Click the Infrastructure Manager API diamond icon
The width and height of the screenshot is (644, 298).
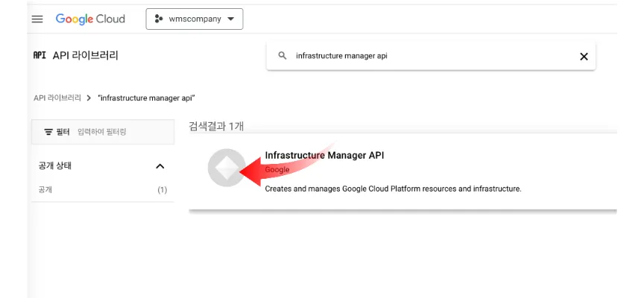point(227,168)
